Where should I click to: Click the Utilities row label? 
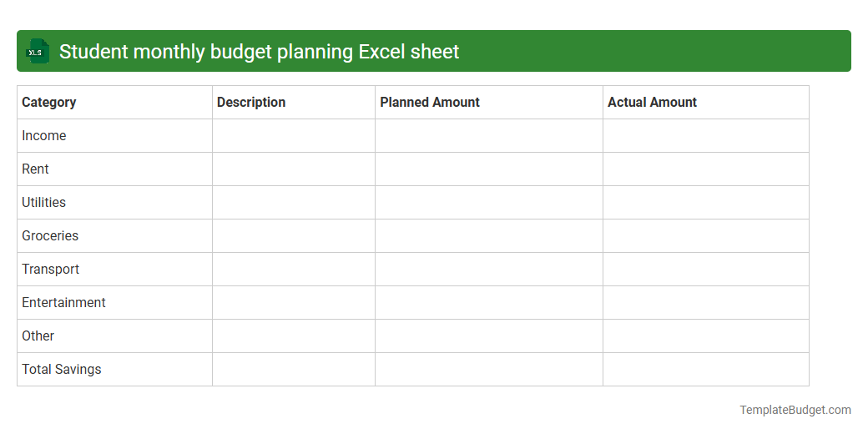click(43, 203)
